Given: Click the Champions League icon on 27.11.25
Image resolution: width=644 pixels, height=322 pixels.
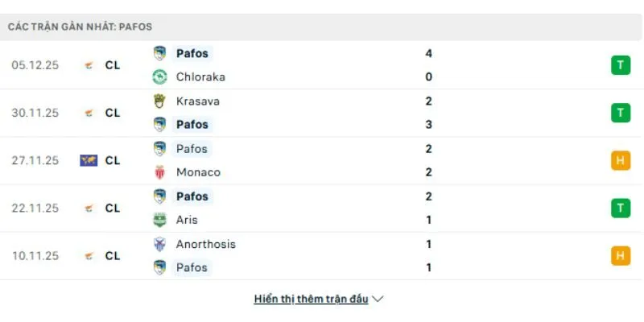Looking at the screenshot, I should (x=89, y=160).
